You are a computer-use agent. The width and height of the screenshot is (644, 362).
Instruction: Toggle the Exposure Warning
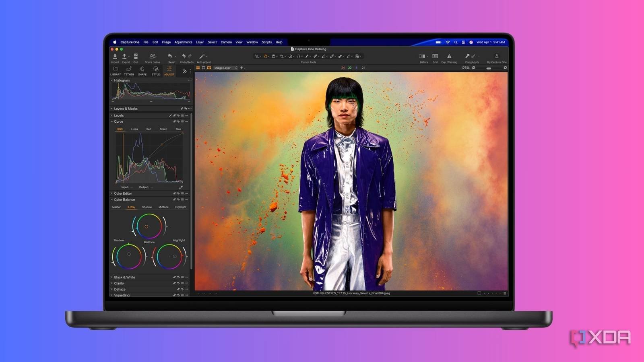pos(449,56)
